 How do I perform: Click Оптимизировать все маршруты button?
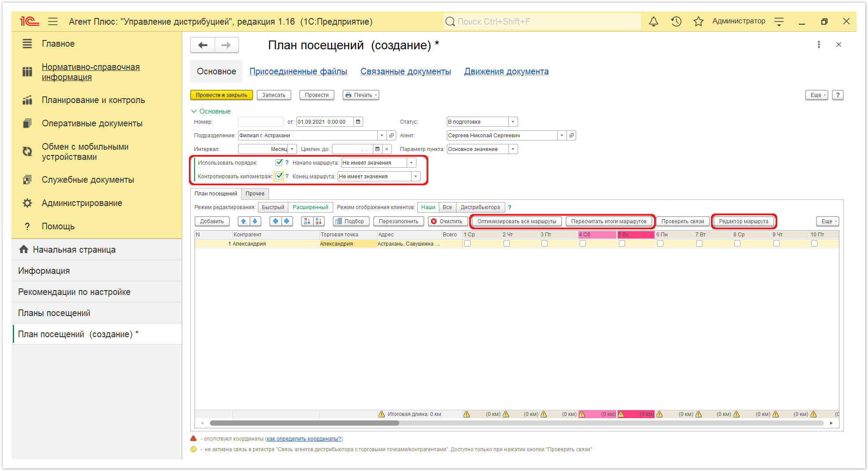pyautogui.click(x=517, y=221)
